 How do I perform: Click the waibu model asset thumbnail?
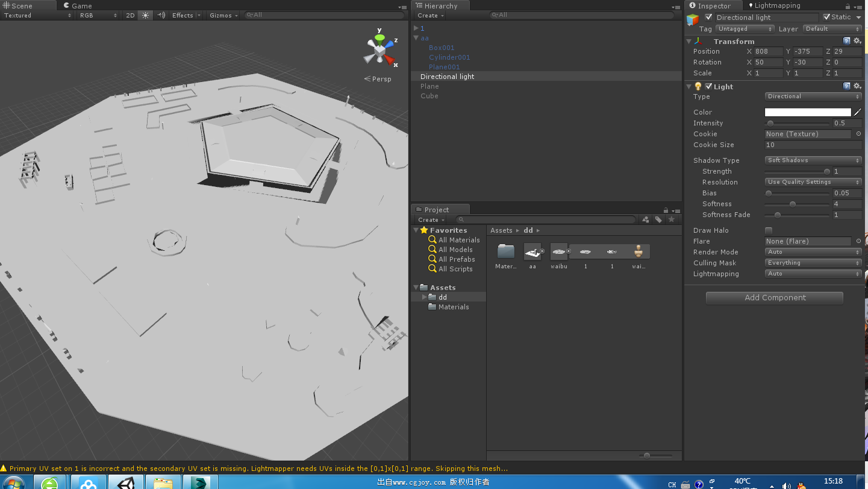coord(558,251)
